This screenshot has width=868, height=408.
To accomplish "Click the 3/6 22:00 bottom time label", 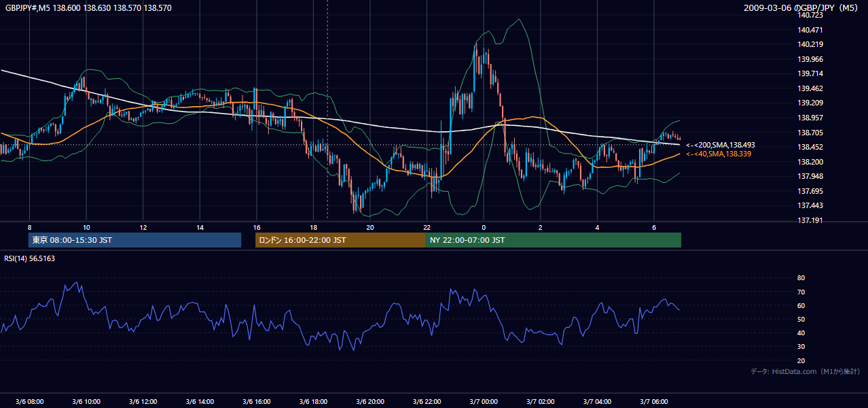I will tap(427, 401).
